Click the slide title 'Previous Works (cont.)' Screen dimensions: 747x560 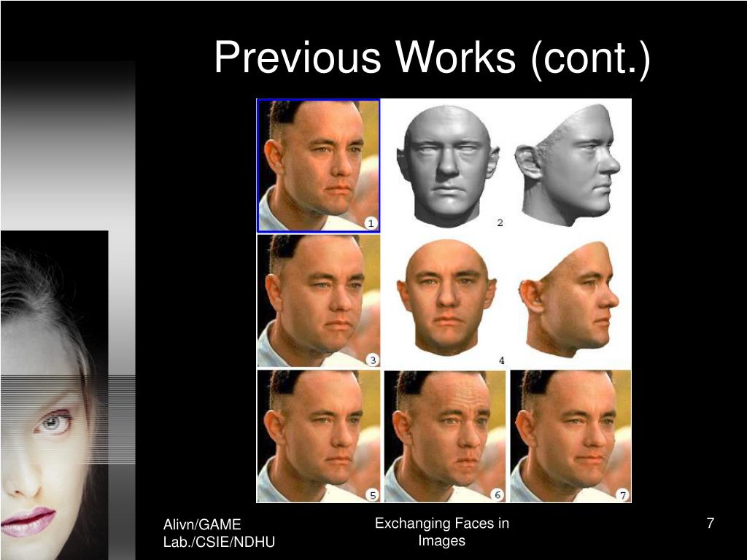(432, 58)
